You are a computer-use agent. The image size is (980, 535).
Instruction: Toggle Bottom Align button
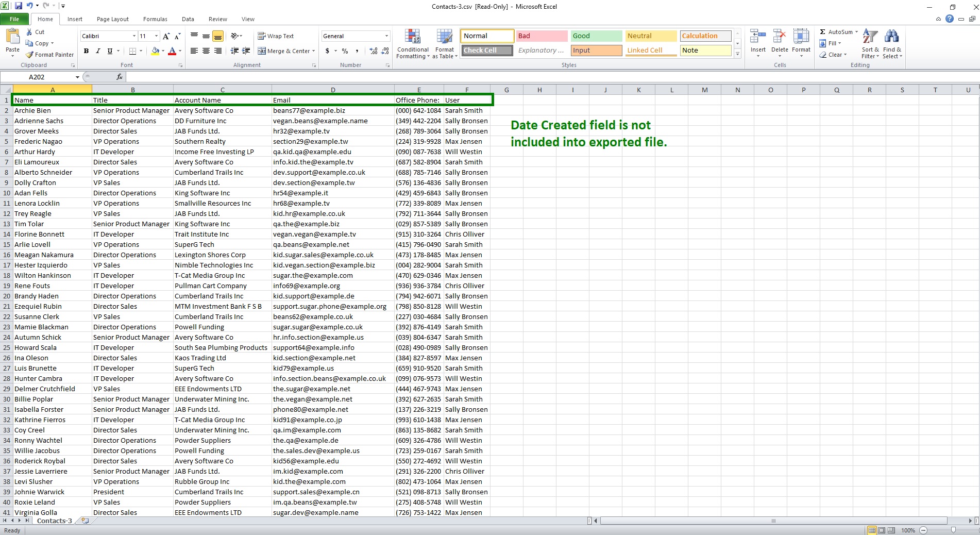click(x=218, y=36)
